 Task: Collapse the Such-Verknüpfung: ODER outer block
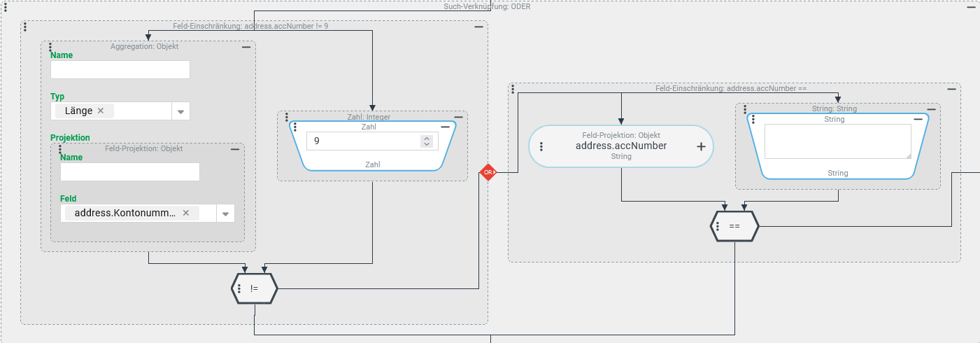pyautogui.click(x=970, y=8)
